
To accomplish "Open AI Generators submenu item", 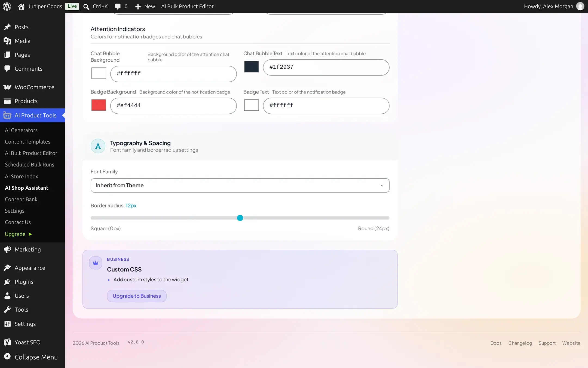I will tap(21, 130).
